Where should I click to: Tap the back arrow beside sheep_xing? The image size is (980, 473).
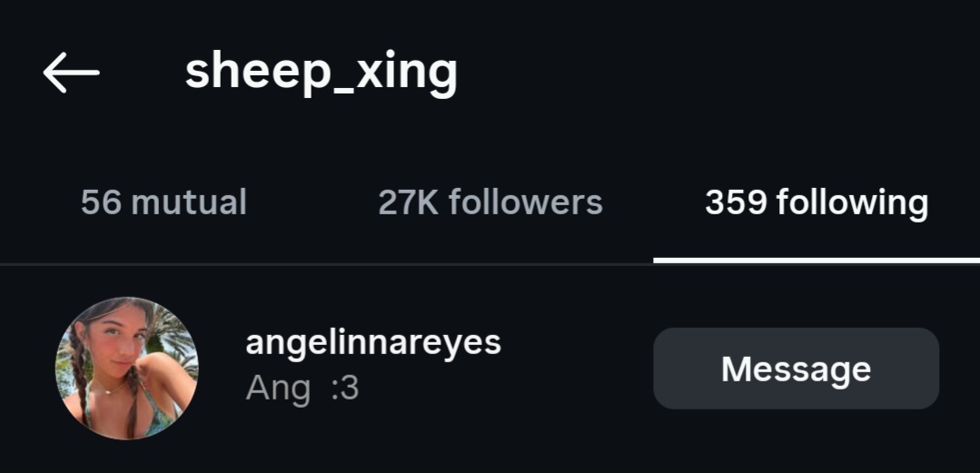pos(71,73)
